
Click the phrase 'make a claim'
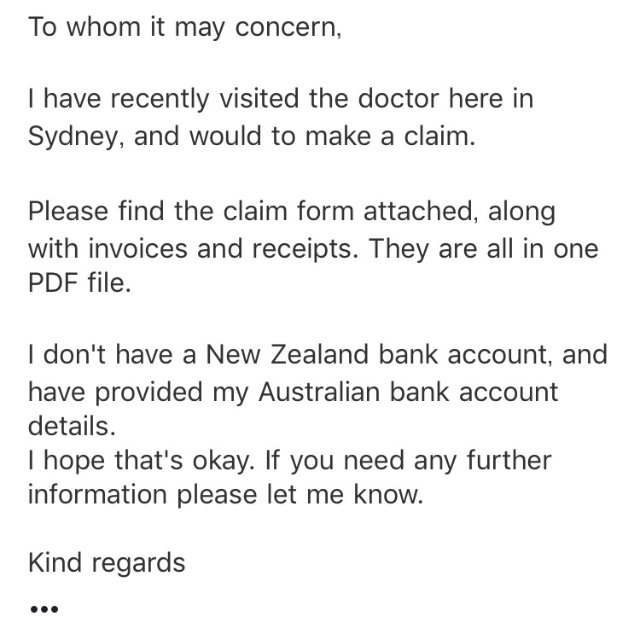click(390, 136)
